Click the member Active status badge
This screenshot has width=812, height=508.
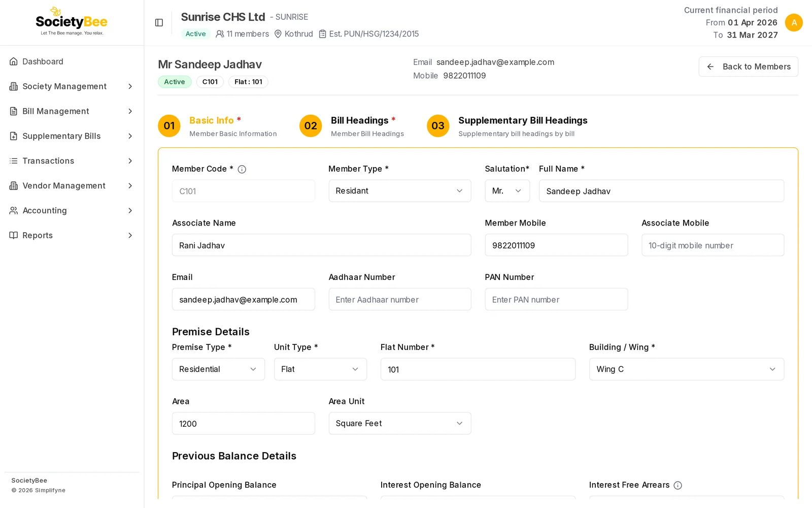tap(175, 82)
